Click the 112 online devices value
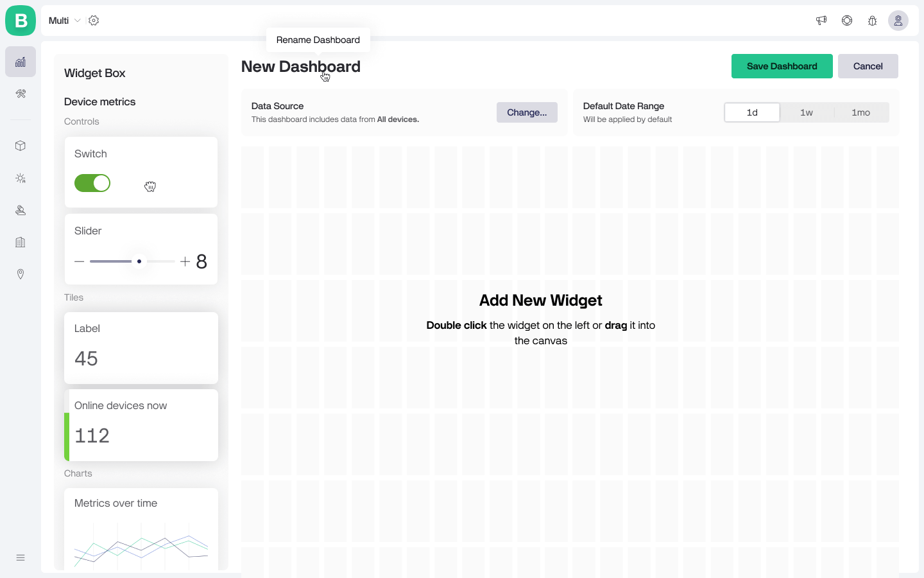The height and width of the screenshot is (578, 924). pos(92,435)
